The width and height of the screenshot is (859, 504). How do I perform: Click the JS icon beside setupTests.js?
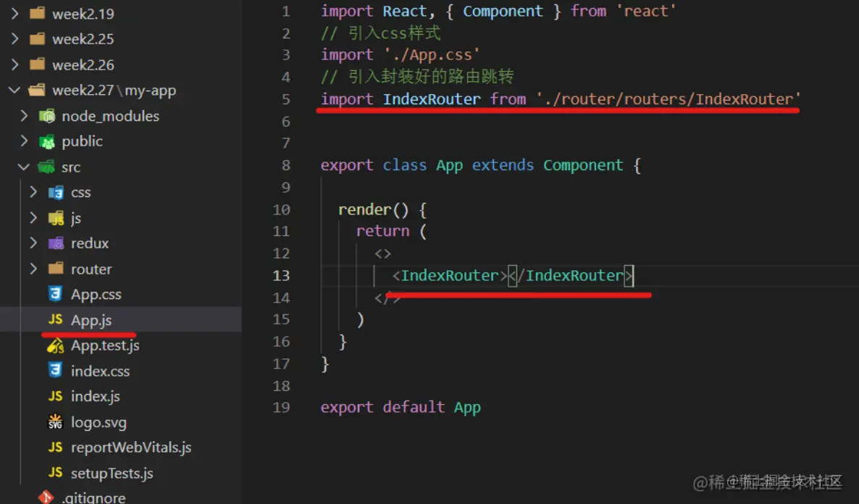(x=55, y=472)
